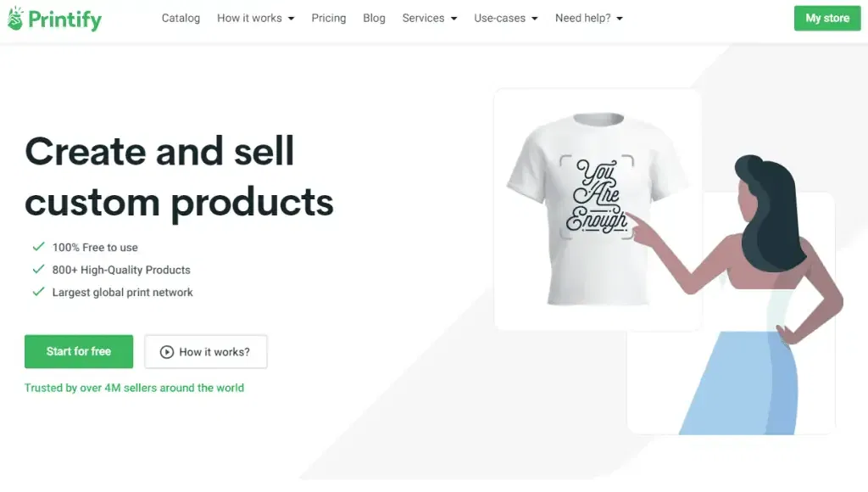Image resolution: width=868 pixels, height=492 pixels.
Task: Click the checkmark beside Largest global print network
Action: click(38, 292)
